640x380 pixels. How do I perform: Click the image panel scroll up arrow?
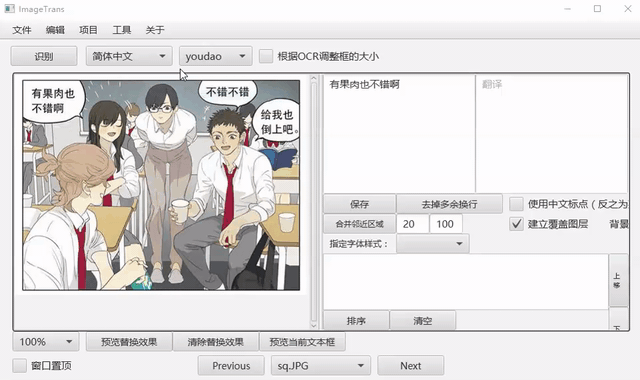pos(313,78)
